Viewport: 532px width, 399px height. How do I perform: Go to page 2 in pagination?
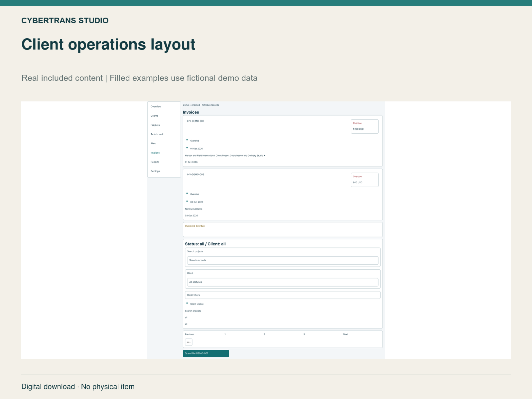pyautogui.click(x=265, y=334)
